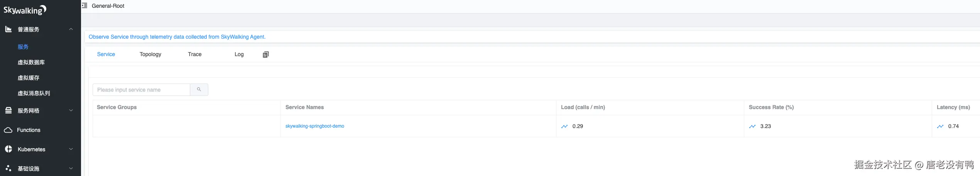The image size is (980, 176).
Task: Open the skywalking-springboot-demo service link
Action: click(x=315, y=126)
